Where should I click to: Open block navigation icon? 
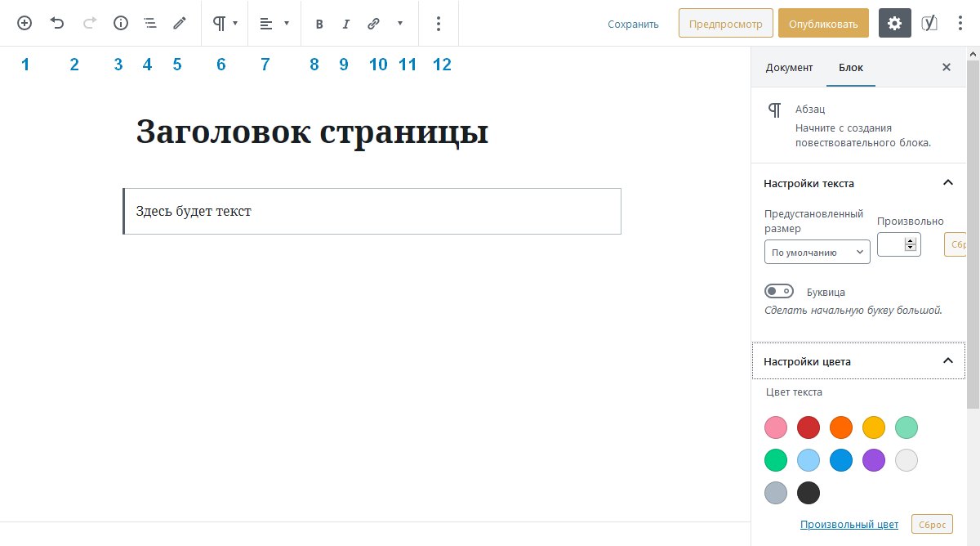tap(150, 23)
